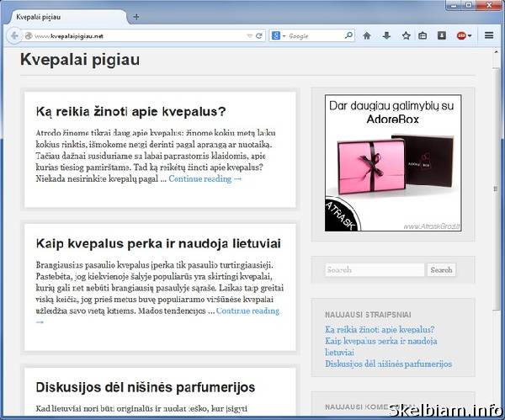The width and height of the screenshot is (505, 420).
Task: Bookmark this page with the star icon
Action: tap(407, 35)
